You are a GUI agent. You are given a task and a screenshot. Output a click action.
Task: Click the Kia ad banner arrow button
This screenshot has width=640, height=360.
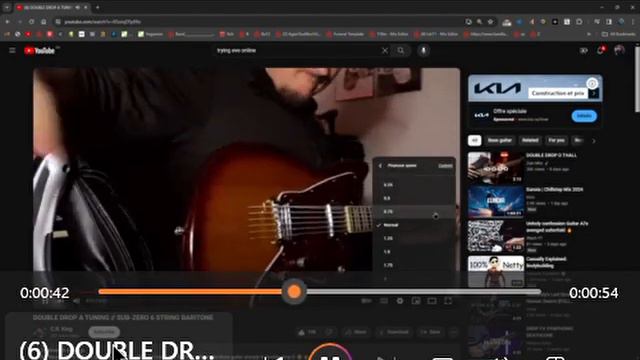coord(594,94)
